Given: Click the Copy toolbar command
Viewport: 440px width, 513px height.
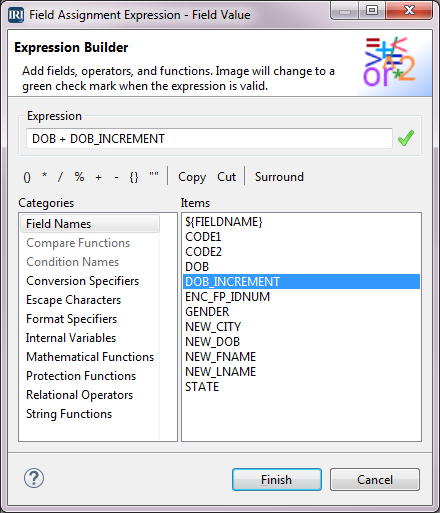Looking at the screenshot, I should click(x=192, y=177).
